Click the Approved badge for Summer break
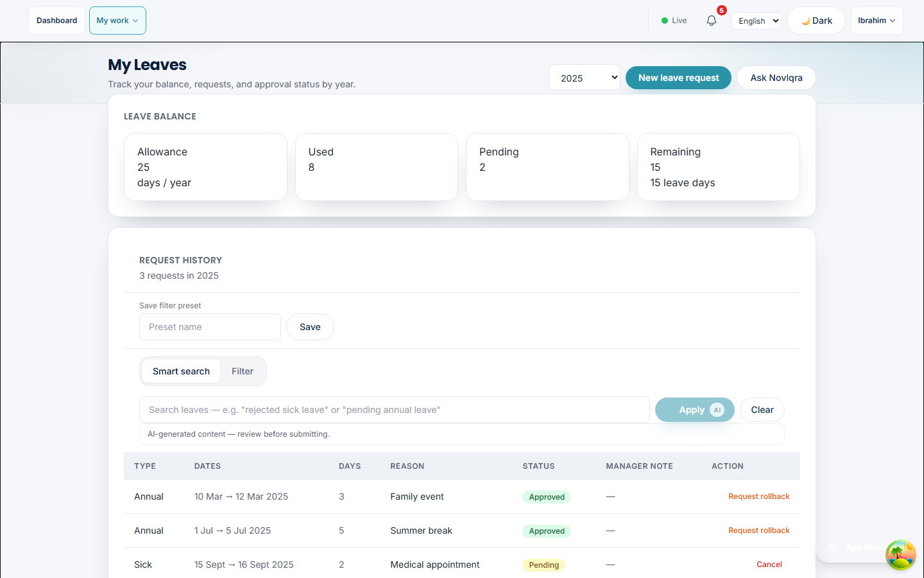The width and height of the screenshot is (924, 578). (x=547, y=531)
